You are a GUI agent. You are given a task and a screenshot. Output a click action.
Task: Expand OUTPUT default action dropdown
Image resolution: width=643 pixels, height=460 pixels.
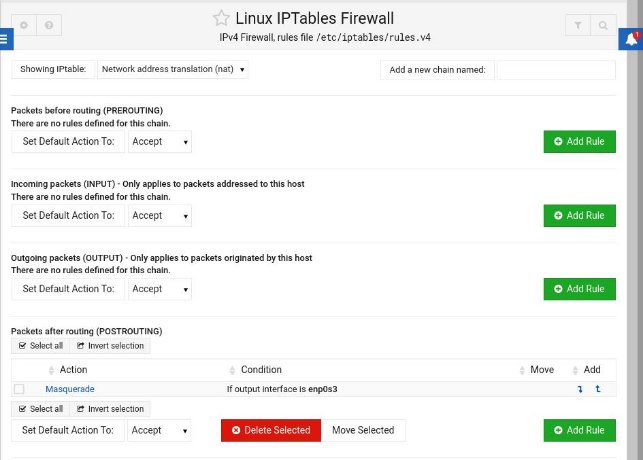tap(160, 289)
